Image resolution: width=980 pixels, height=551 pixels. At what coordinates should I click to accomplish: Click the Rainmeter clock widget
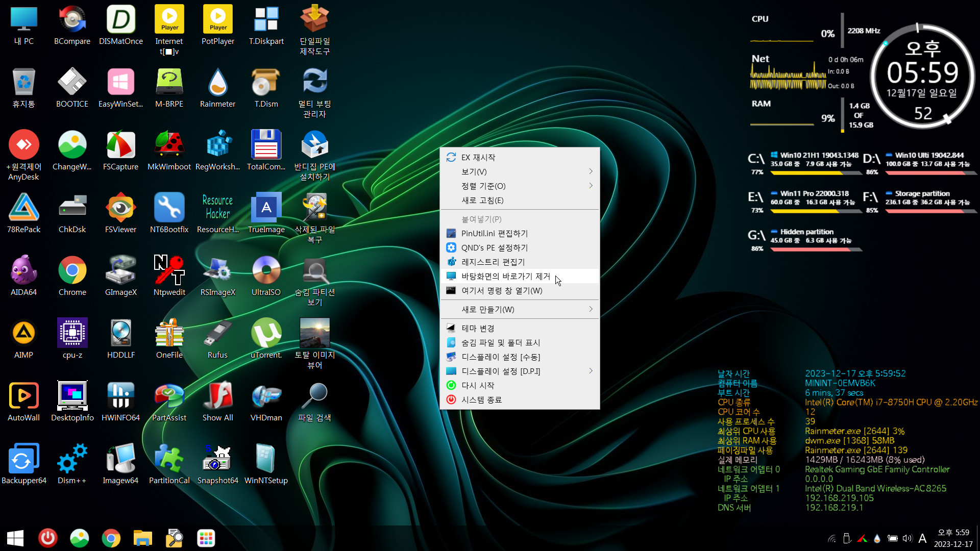[923, 77]
